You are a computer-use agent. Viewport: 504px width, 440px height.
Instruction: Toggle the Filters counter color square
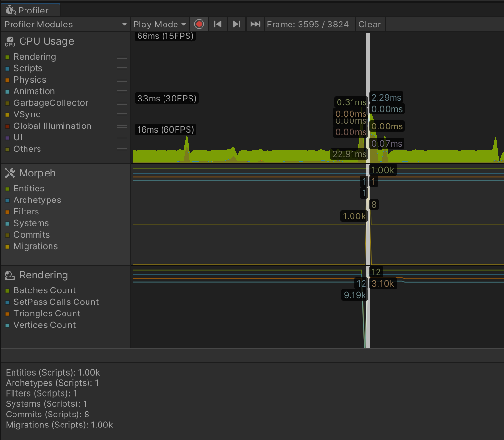click(x=7, y=212)
